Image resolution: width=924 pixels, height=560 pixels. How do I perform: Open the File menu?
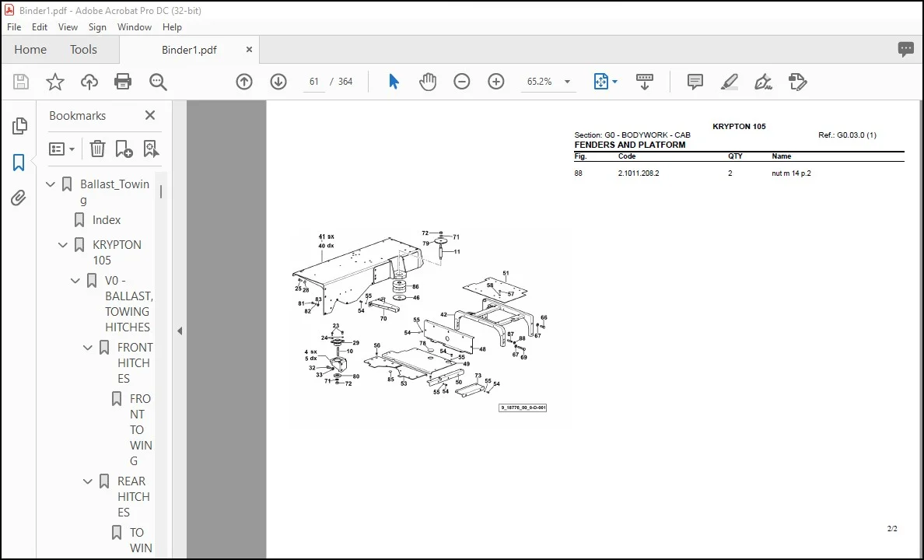[x=14, y=27]
